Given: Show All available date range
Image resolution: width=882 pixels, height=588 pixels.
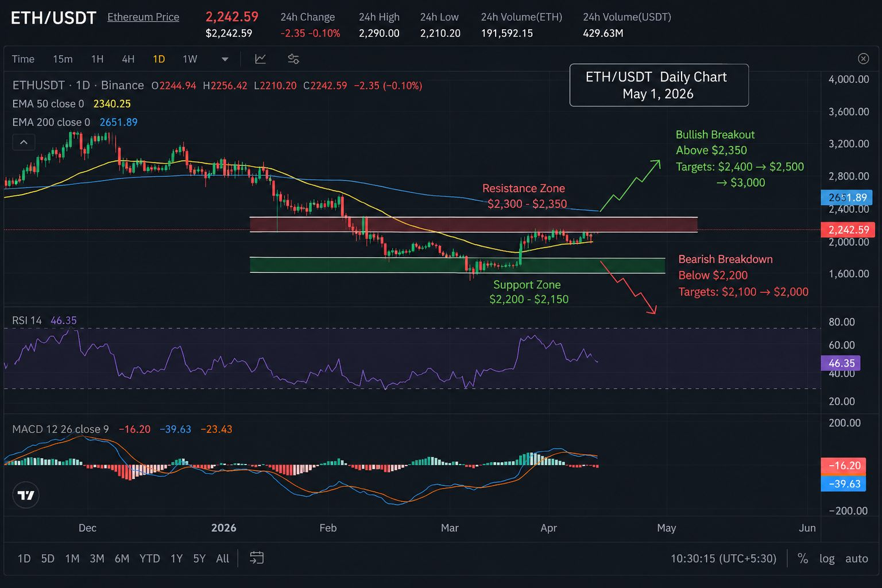Looking at the screenshot, I should [222, 558].
